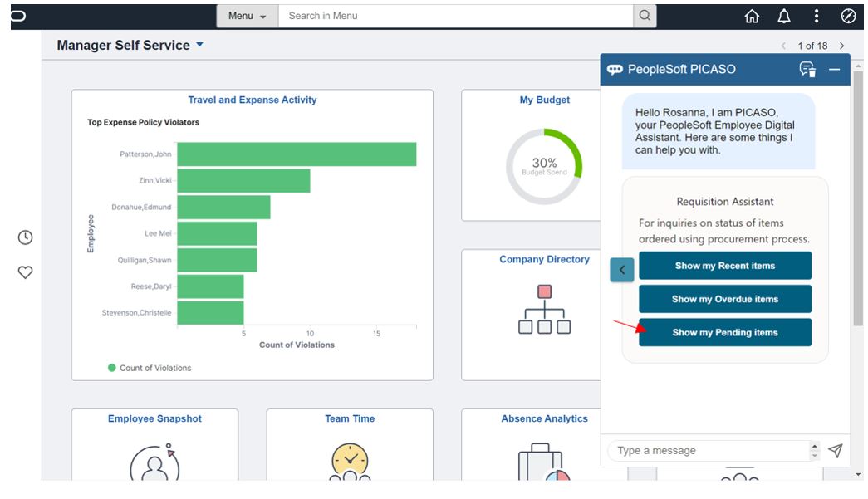
Task: Click the message box stepper down arrow
Action: (x=814, y=455)
